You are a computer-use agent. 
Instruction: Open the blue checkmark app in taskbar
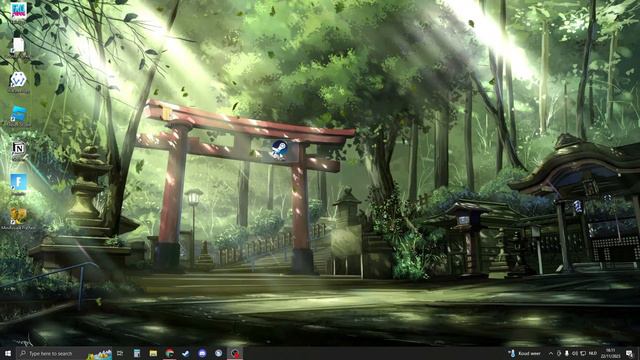186,353
